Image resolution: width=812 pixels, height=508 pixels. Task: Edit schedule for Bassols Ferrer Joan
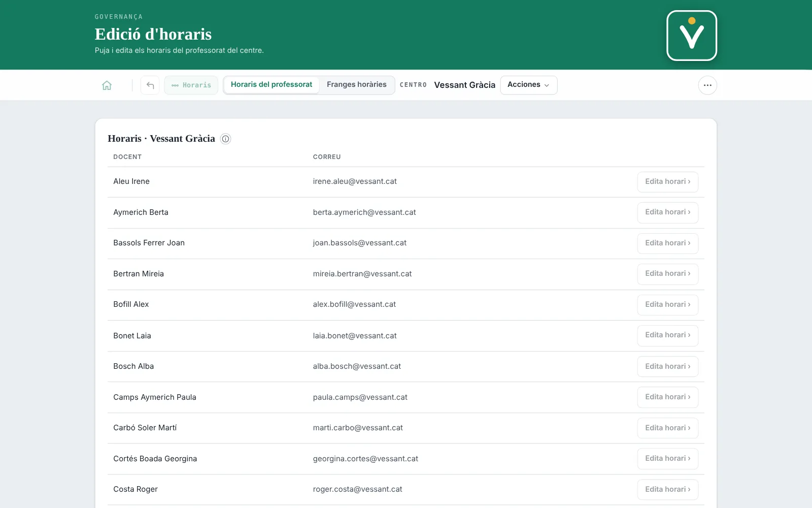click(668, 243)
